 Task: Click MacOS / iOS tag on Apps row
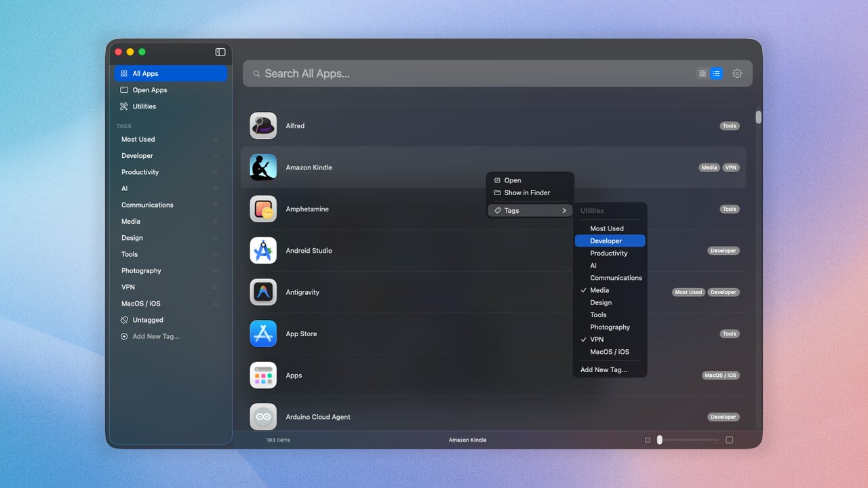pyautogui.click(x=721, y=375)
